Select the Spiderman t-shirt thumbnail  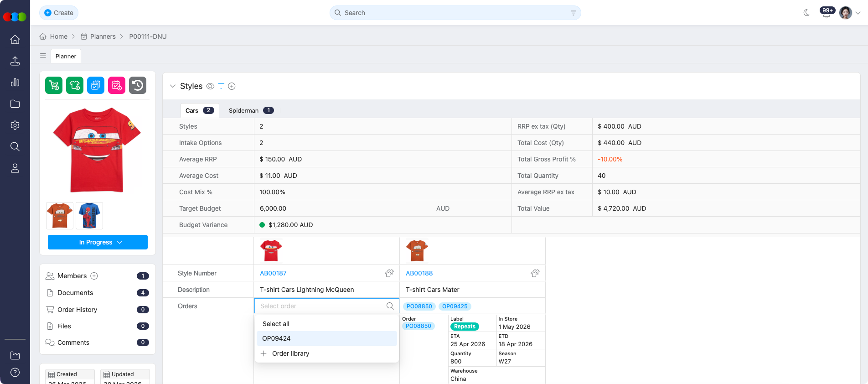tap(89, 216)
